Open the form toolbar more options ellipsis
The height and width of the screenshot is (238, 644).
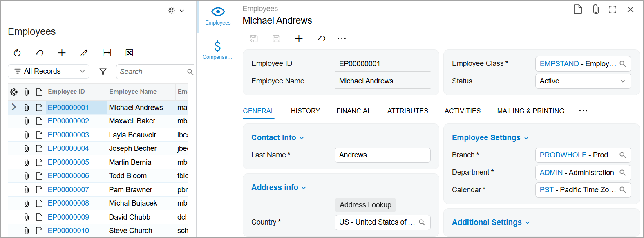[342, 38]
